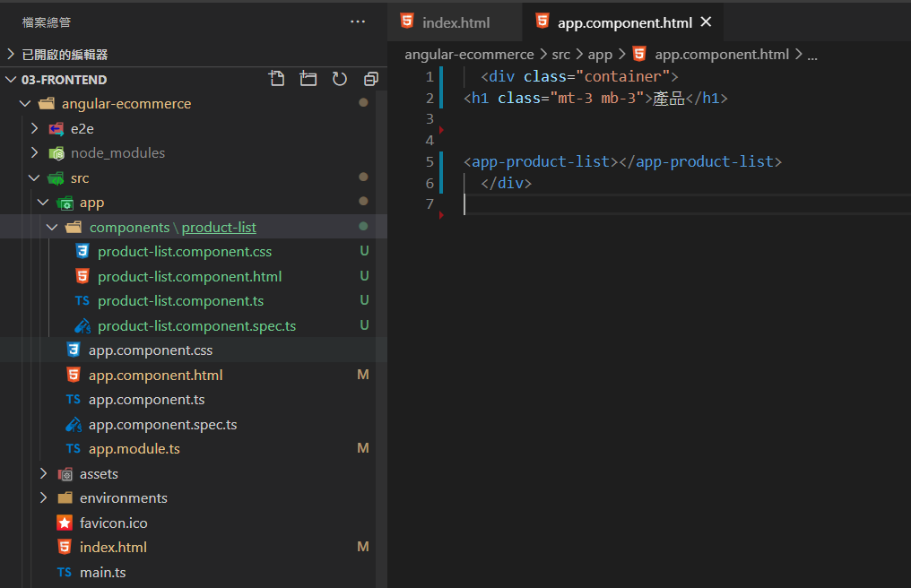Expand the assets folder

coord(44,473)
